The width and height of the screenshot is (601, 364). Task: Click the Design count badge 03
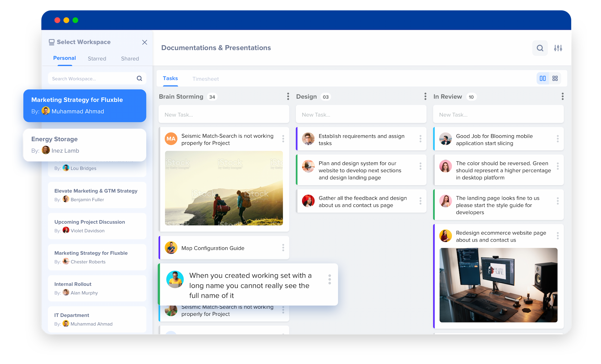coord(326,97)
